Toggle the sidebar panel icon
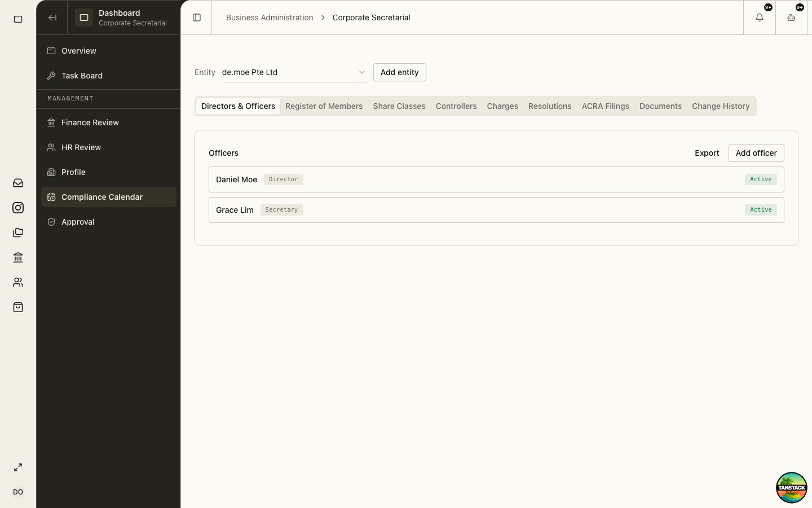 pos(197,17)
